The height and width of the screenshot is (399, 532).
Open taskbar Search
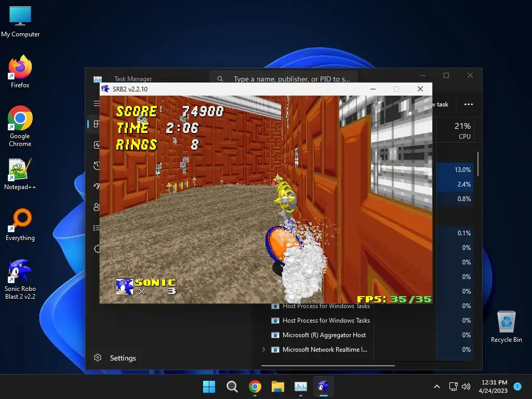point(232,387)
